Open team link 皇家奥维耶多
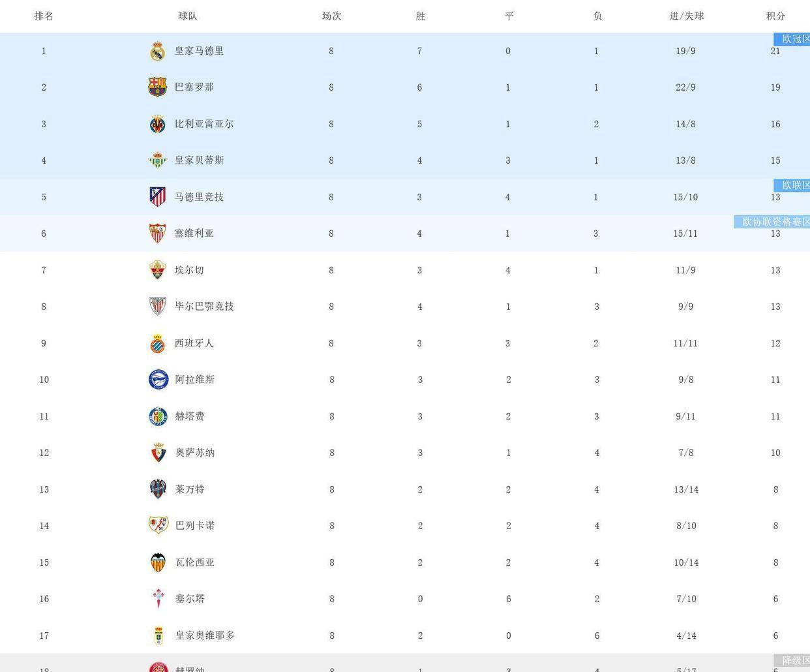 (x=205, y=635)
